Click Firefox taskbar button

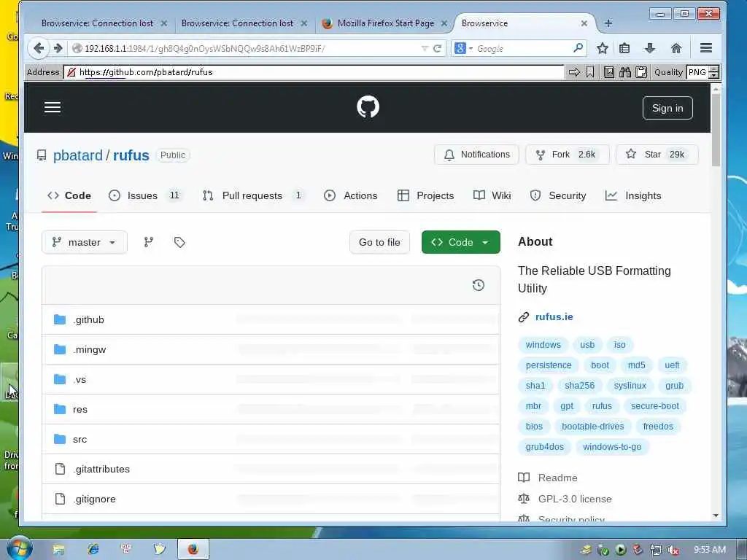(x=193, y=549)
